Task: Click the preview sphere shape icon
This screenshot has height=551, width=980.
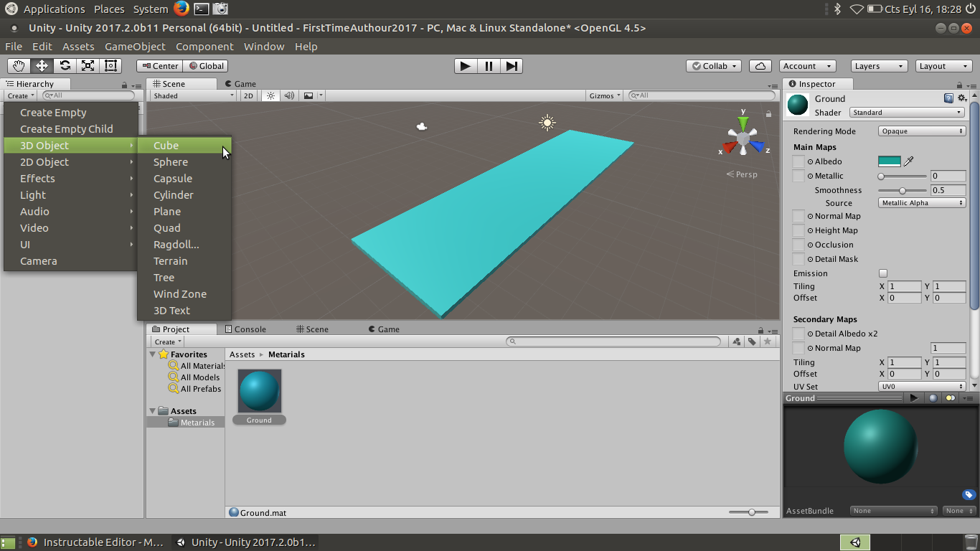Action: [x=933, y=398]
